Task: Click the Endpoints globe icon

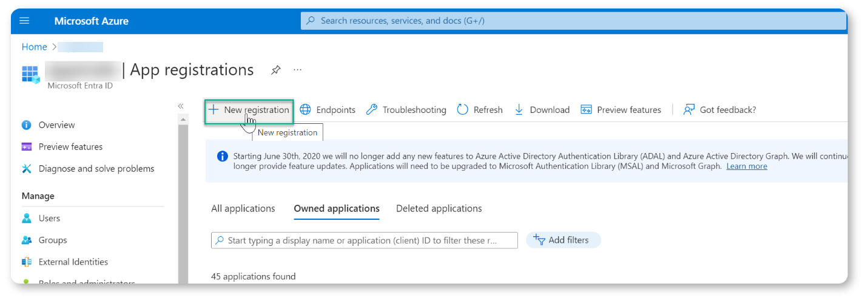Action: (x=306, y=110)
